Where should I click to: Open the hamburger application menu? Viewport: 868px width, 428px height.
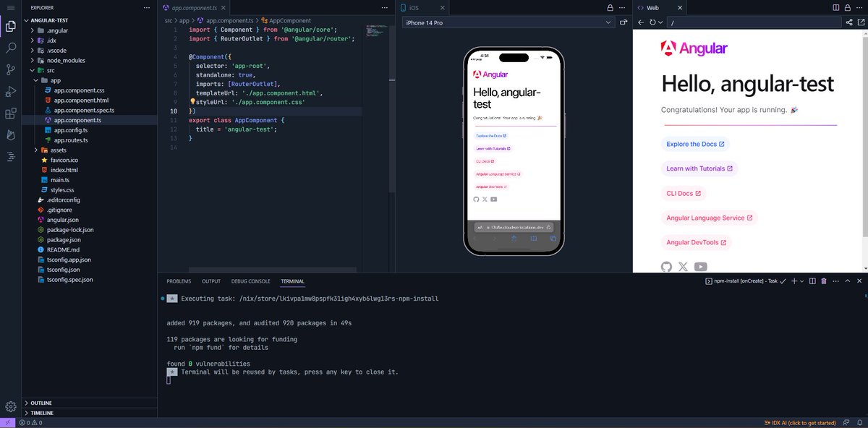[11, 7]
